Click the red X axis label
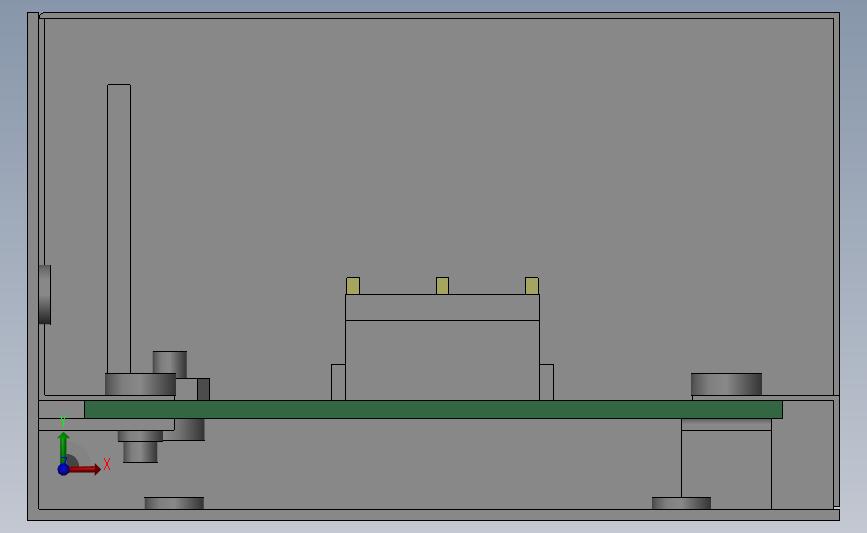 pos(107,464)
